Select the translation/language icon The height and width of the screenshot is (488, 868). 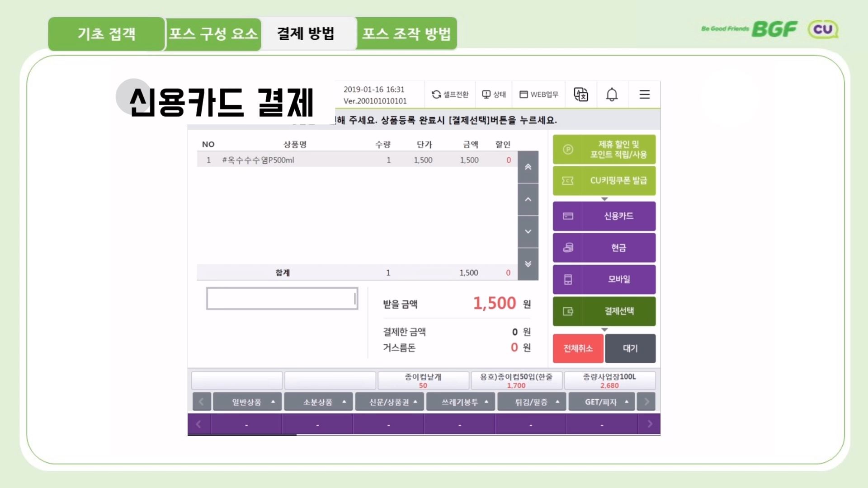[x=581, y=94]
